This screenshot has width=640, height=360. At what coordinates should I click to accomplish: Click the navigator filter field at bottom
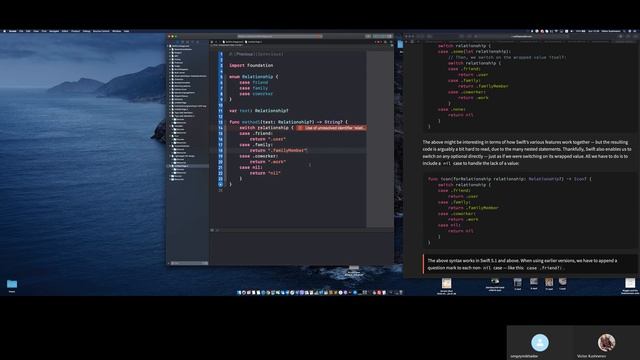[188, 263]
